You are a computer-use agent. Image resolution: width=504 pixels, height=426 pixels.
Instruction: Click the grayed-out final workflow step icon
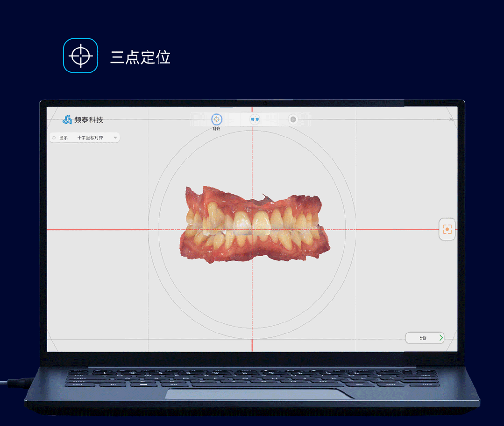[293, 119]
